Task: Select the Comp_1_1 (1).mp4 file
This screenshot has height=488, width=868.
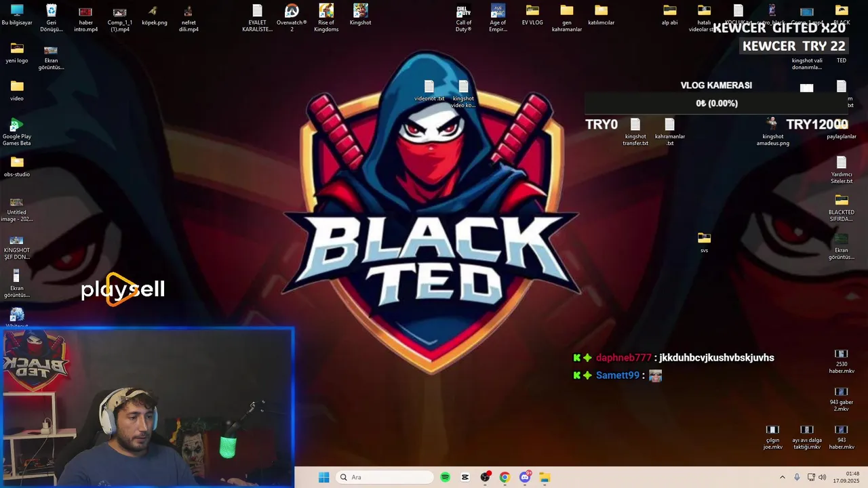Action: click(119, 18)
